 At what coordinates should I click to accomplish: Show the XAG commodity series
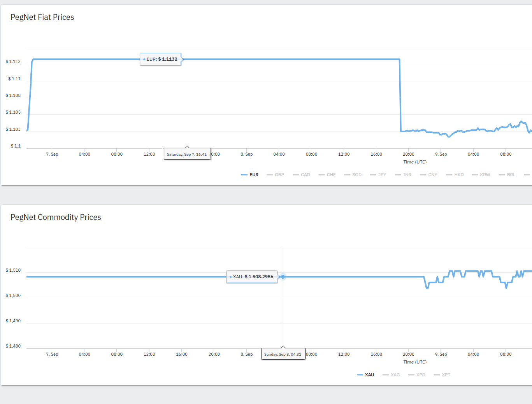(391, 375)
